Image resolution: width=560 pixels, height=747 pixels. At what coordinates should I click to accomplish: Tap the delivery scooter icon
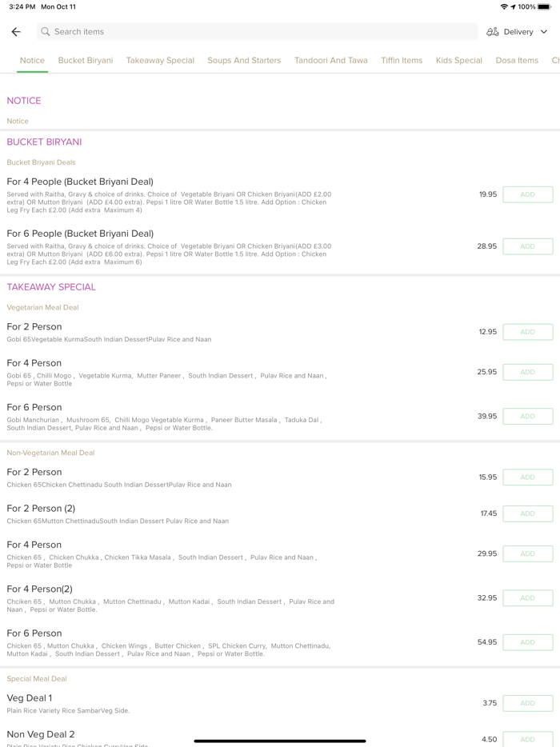(x=493, y=32)
